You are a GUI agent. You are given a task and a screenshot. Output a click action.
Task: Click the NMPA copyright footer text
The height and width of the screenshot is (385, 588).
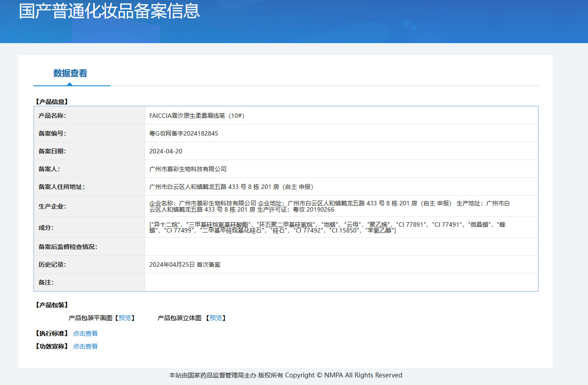click(x=285, y=375)
